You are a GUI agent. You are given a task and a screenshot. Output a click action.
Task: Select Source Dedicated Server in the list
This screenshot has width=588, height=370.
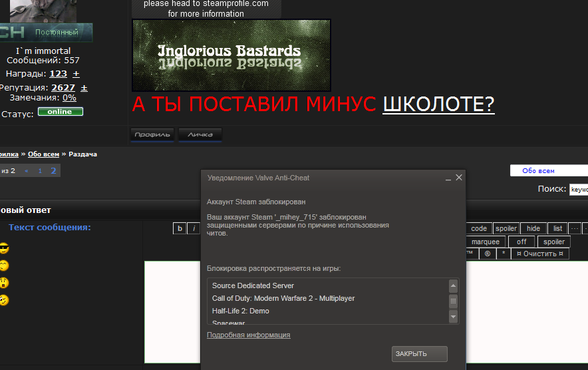click(253, 285)
